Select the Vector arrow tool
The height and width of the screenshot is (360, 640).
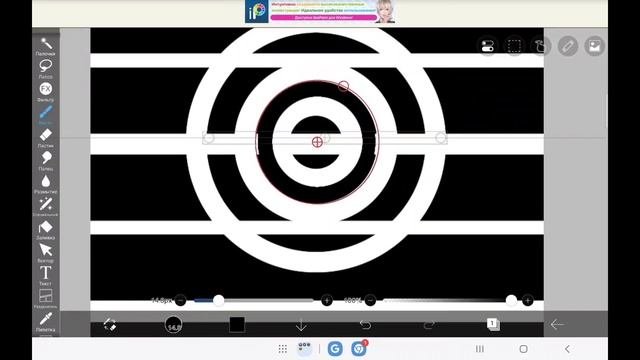click(46, 253)
